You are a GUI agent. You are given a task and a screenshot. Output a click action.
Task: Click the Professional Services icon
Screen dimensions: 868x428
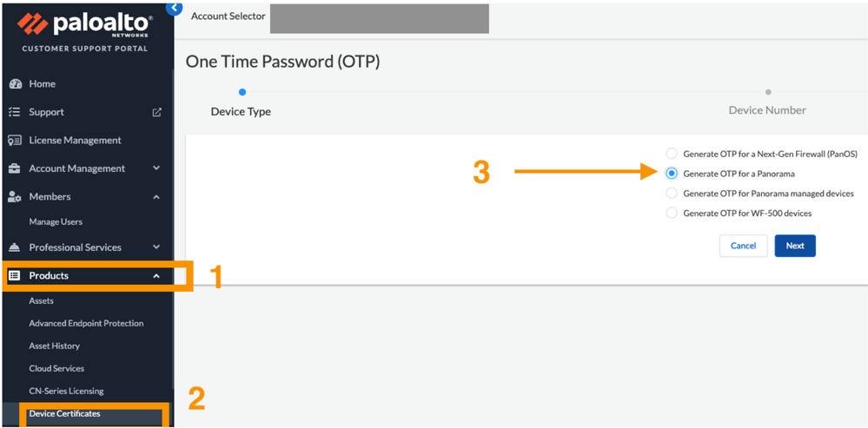click(x=14, y=247)
